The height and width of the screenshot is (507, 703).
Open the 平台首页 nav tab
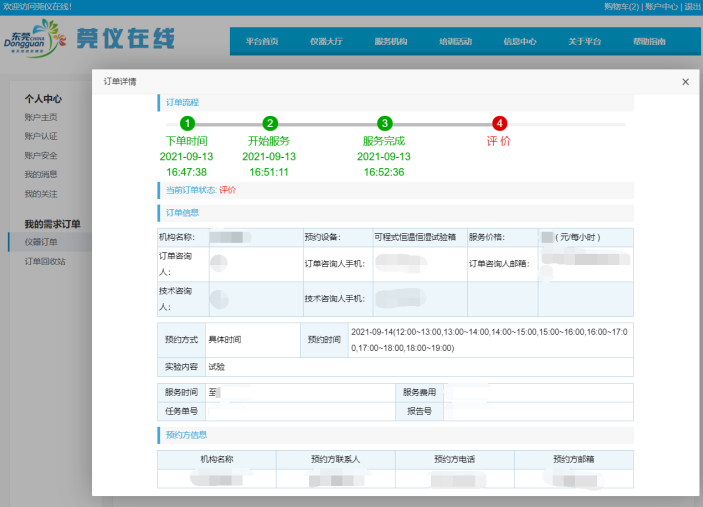coord(262,42)
